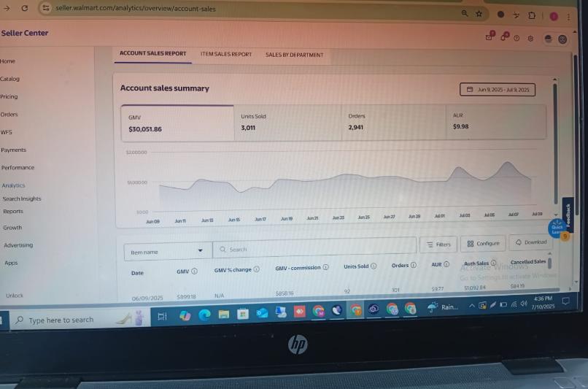Click the Filters button
The image size is (588, 389).
pyautogui.click(x=438, y=244)
